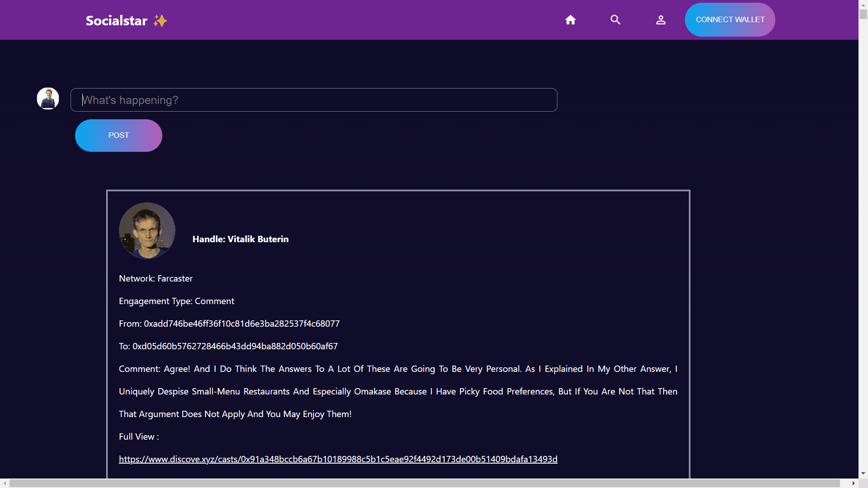Click the Engagement Type: Comment line
The height and width of the screenshot is (488, 868).
pyautogui.click(x=177, y=301)
